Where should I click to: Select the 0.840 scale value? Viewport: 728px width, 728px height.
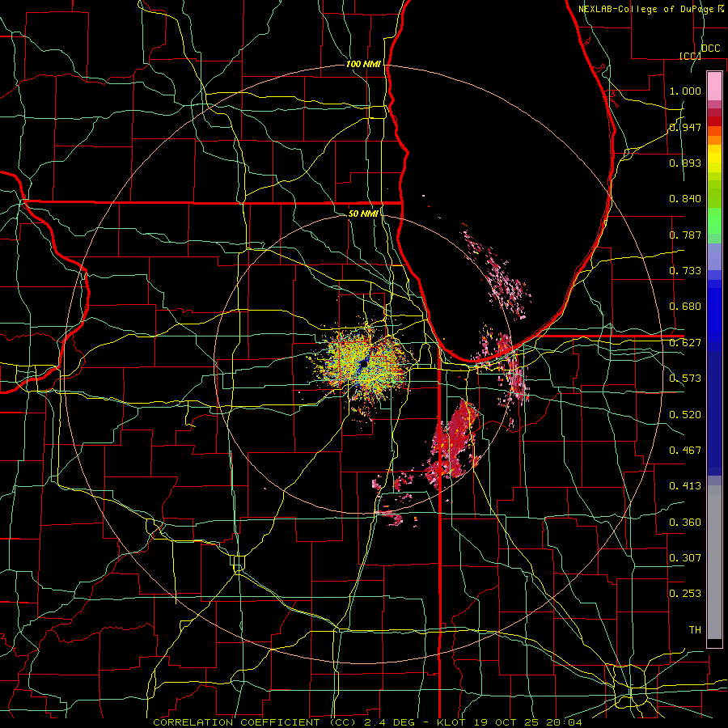[x=685, y=199]
